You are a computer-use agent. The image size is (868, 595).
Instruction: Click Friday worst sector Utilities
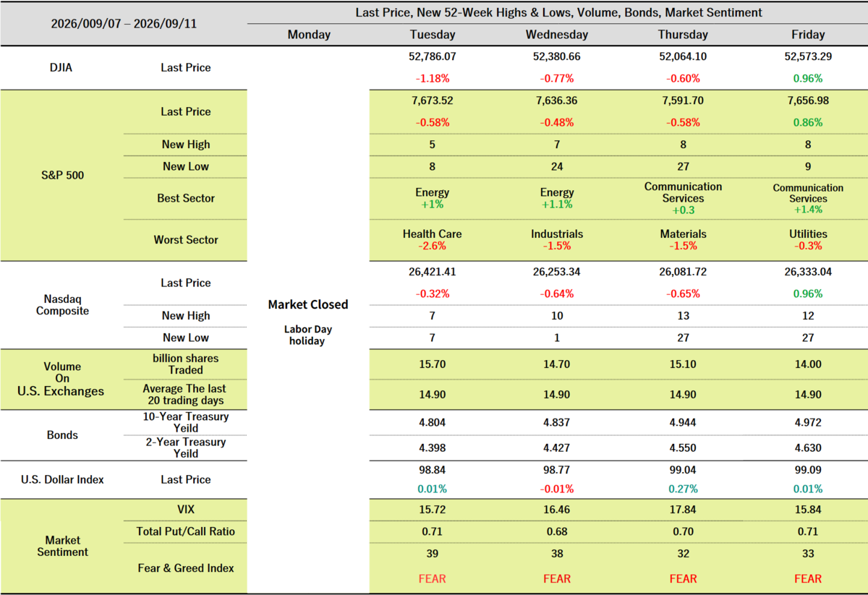click(808, 234)
